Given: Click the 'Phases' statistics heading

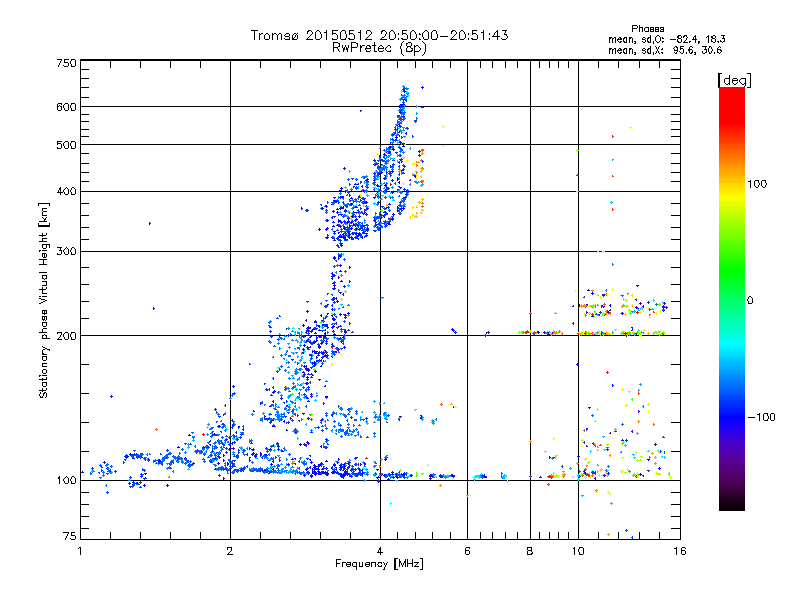Looking at the screenshot, I should [x=647, y=29].
